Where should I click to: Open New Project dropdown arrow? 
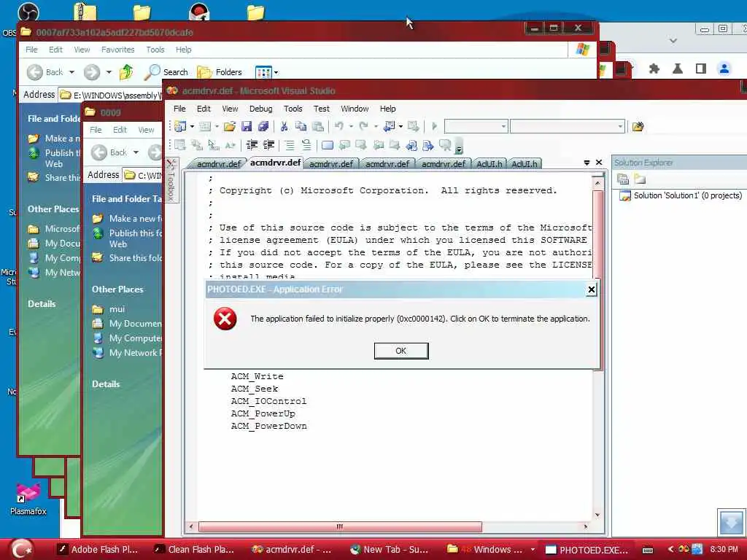pyautogui.click(x=192, y=126)
